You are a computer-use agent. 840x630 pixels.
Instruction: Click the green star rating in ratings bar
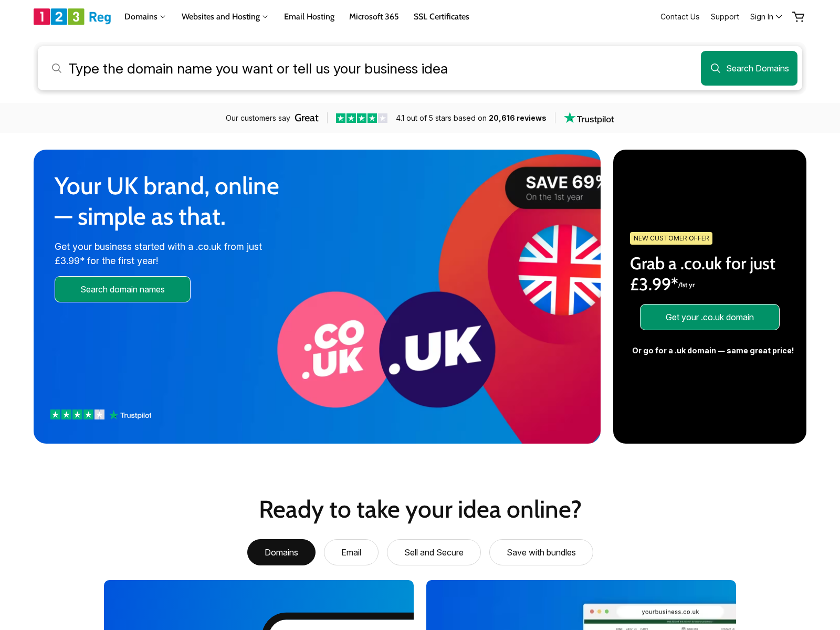[x=362, y=118]
